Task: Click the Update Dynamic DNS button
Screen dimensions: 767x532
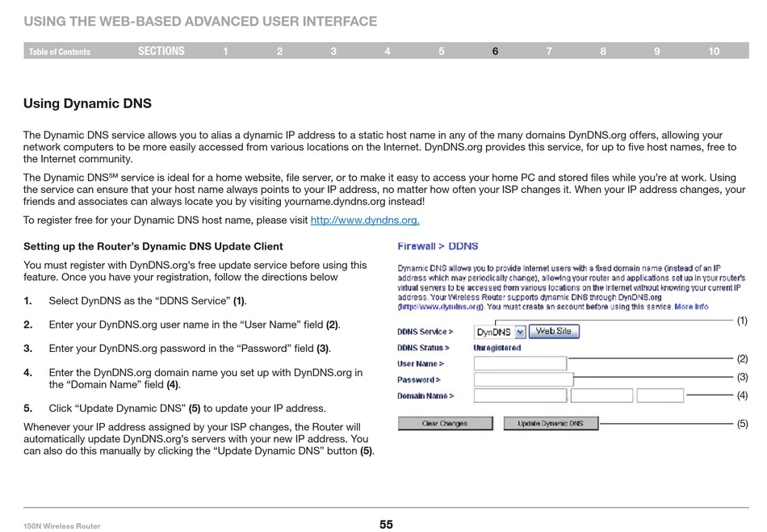Action: tap(551, 424)
